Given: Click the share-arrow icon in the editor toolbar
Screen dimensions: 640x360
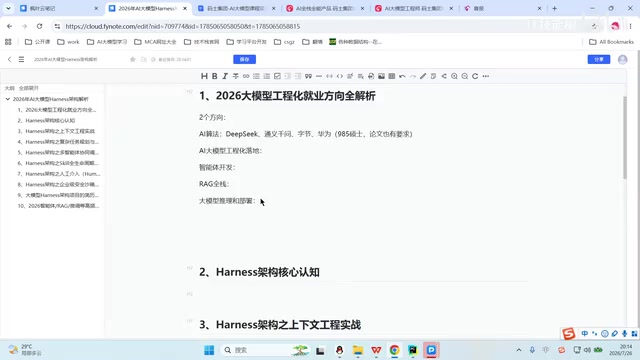Looking at the screenshot, I should [444, 76].
